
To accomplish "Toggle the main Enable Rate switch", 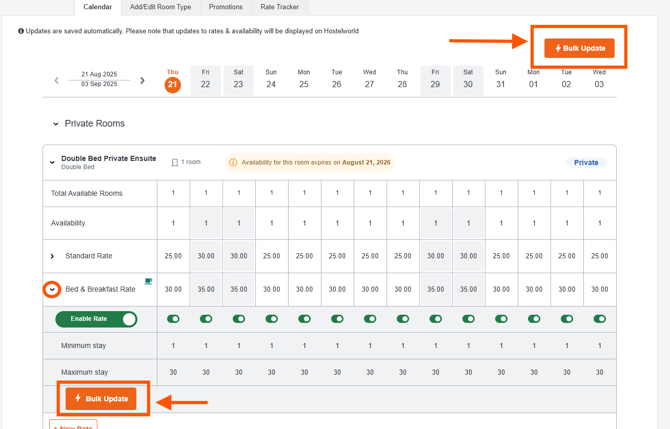I will coord(96,319).
